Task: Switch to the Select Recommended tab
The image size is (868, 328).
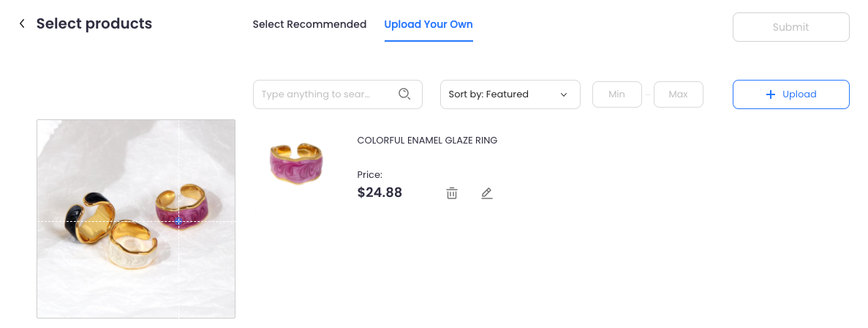Action: coord(309,24)
